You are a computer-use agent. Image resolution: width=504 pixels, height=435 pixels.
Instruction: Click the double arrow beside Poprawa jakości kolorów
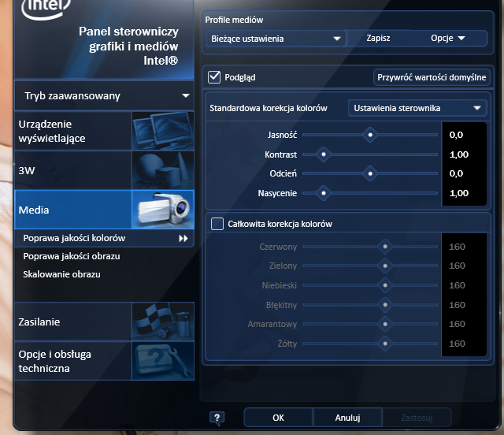click(x=183, y=239)
